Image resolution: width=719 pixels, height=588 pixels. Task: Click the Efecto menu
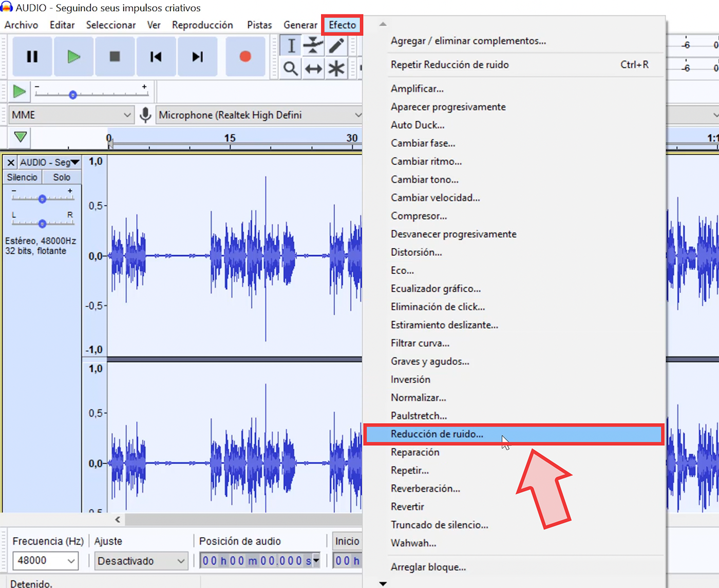pyautogui.click(x=342, y=25)
